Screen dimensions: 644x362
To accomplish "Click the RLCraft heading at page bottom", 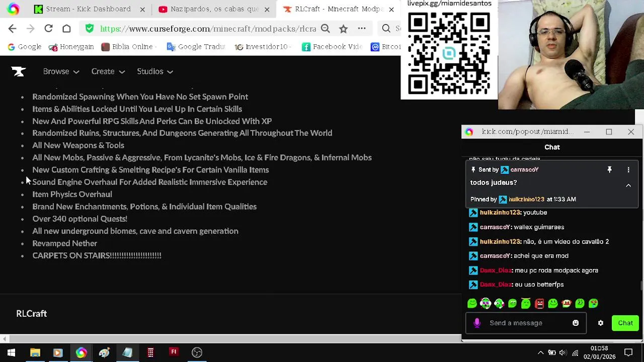I will [x=31, y=314].
